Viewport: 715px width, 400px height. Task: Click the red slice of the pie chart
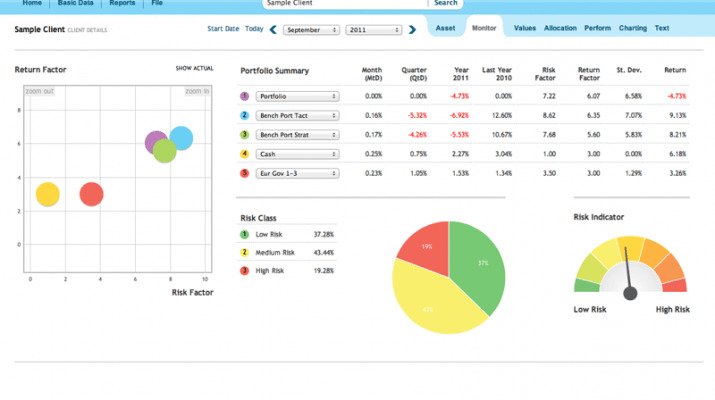click(x=424, y=246)
